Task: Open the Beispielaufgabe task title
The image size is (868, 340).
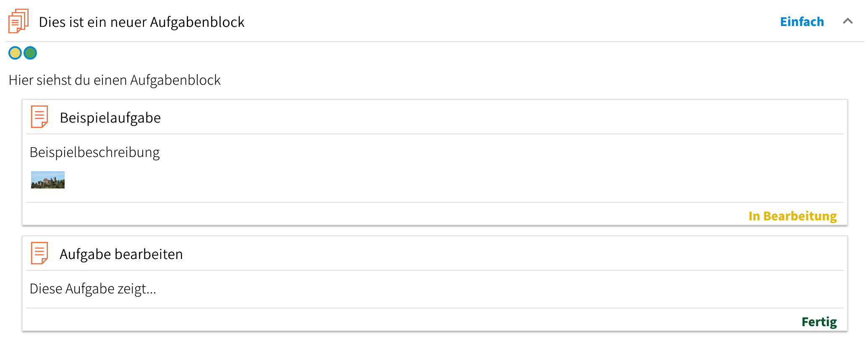Action: pos(110,118)
